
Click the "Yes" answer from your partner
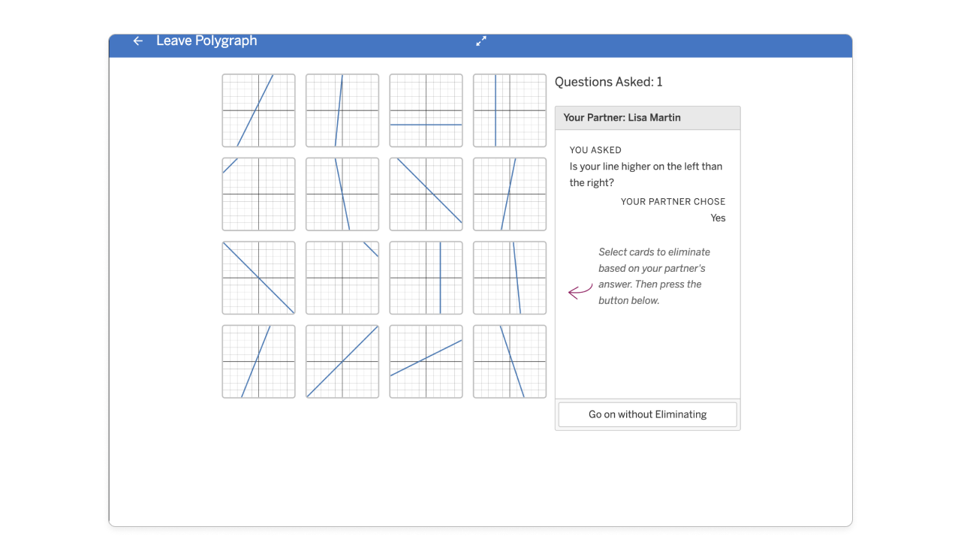coord(718,218)
